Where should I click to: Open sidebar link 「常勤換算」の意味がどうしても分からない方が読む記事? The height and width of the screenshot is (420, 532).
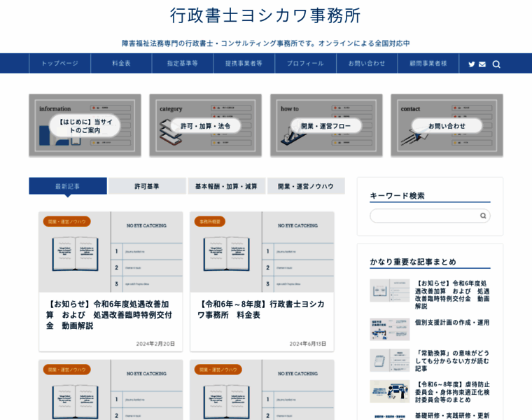[452, 360]
